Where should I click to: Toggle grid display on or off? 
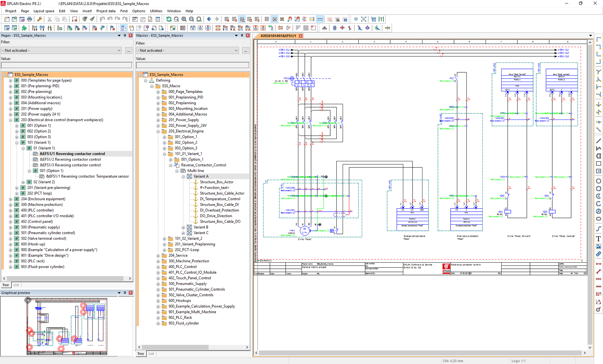click(267, 19)
